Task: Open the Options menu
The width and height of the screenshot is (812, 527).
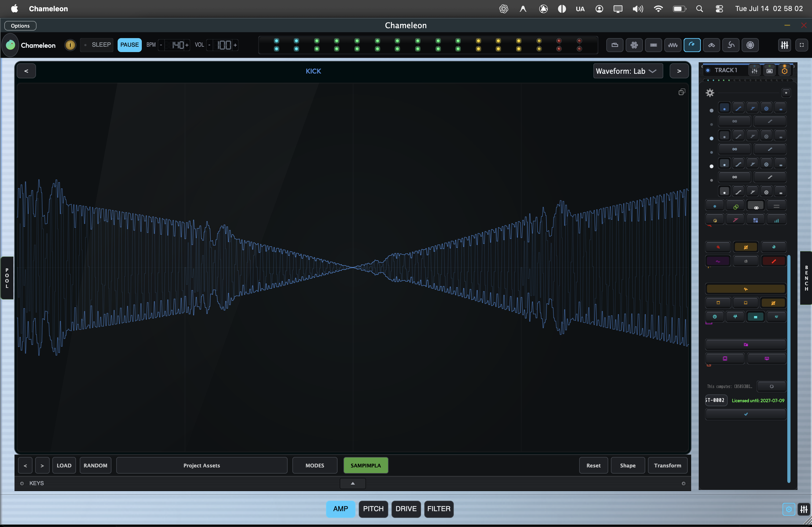Action: click(x=20, y=25)
